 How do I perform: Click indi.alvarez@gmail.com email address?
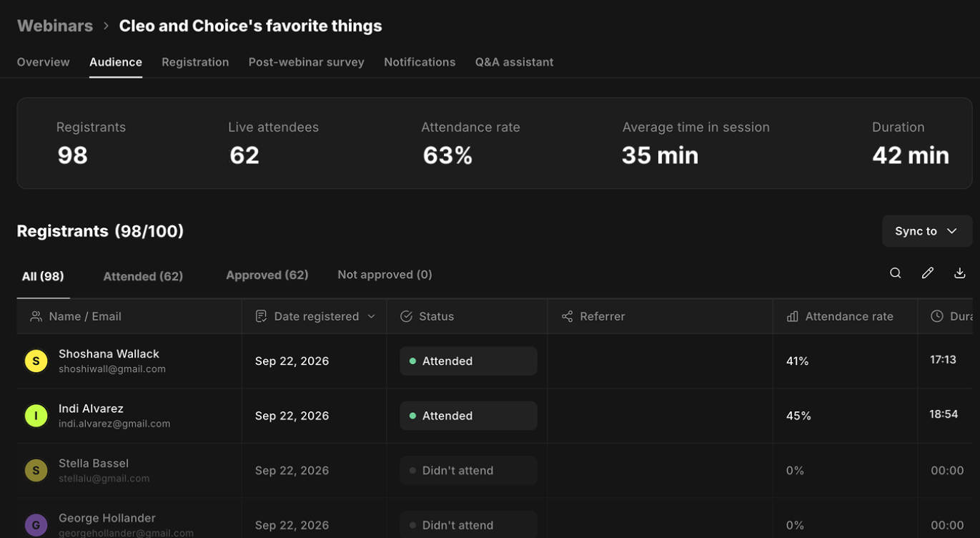pyautogui.click(x=114, y=424)
